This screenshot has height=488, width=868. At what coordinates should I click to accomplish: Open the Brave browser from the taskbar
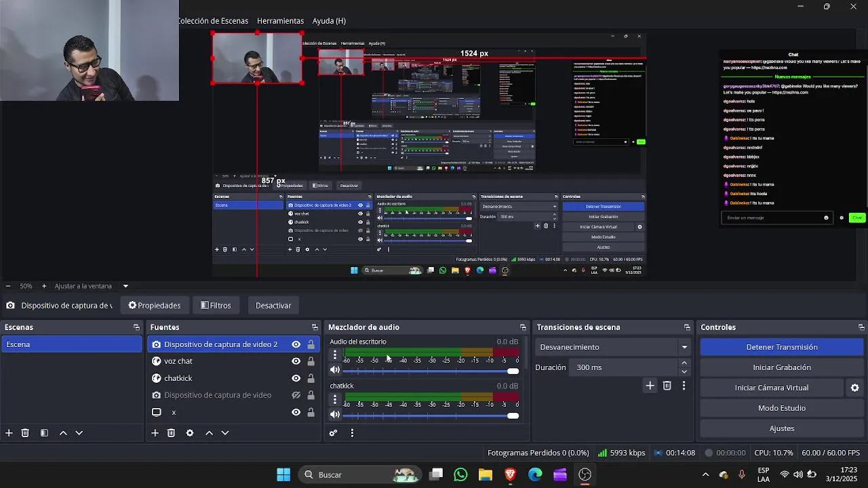[x=511, y=474]
